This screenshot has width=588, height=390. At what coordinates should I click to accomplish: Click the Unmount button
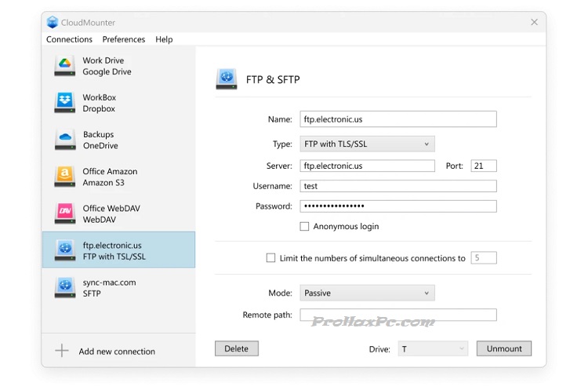(504, 348)
